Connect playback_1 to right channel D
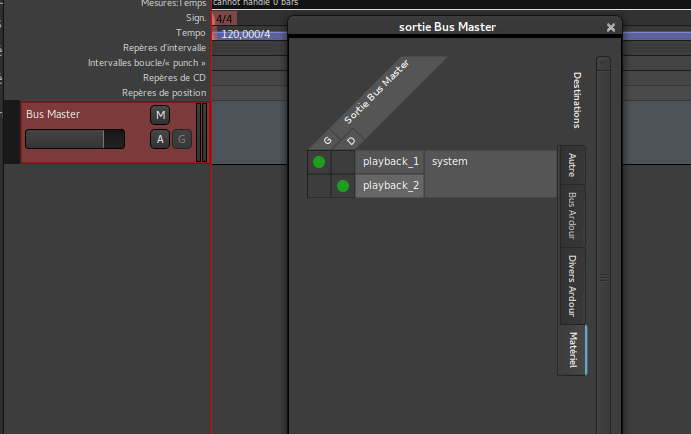The image size is (691, 434). pyautogui.click(x=343, y=162)
